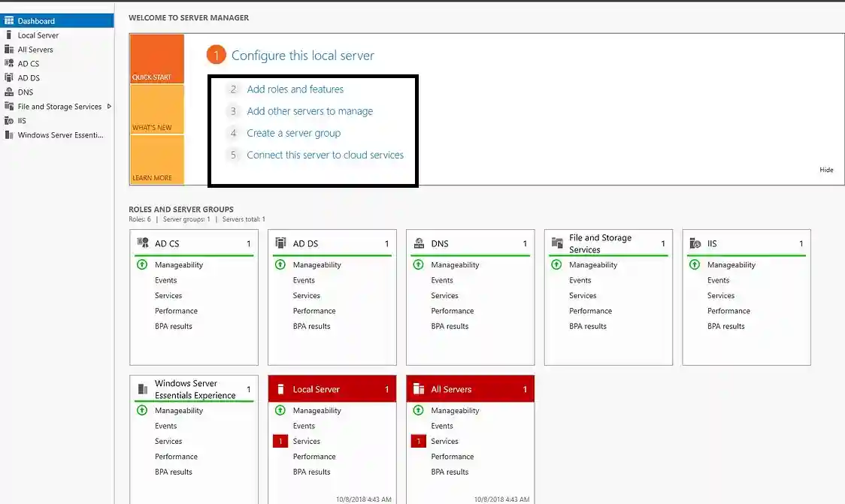
Task: Open Configure this local server link
Action: click(x=302, y=56)
